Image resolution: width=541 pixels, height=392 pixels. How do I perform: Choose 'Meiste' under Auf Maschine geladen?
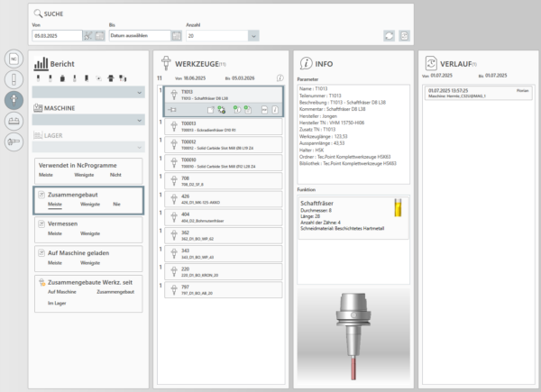pos(54,263)
